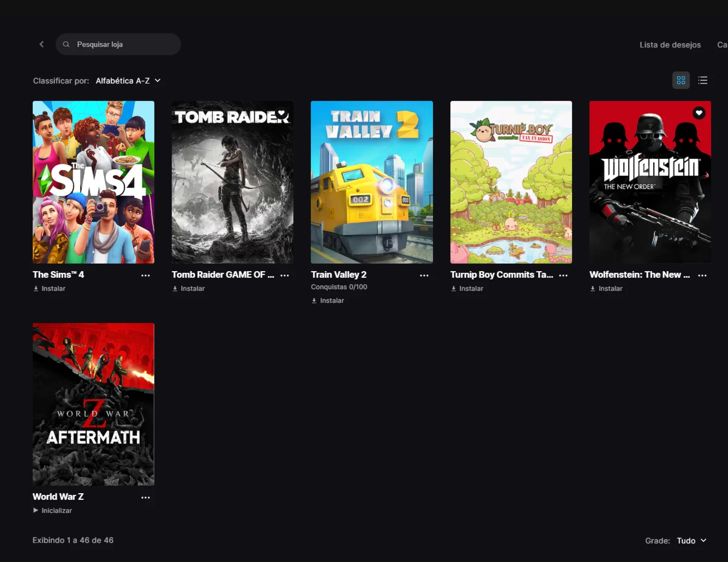Click play icon under World War Z
The image size is (728, 562).
(x=36, y=511)
